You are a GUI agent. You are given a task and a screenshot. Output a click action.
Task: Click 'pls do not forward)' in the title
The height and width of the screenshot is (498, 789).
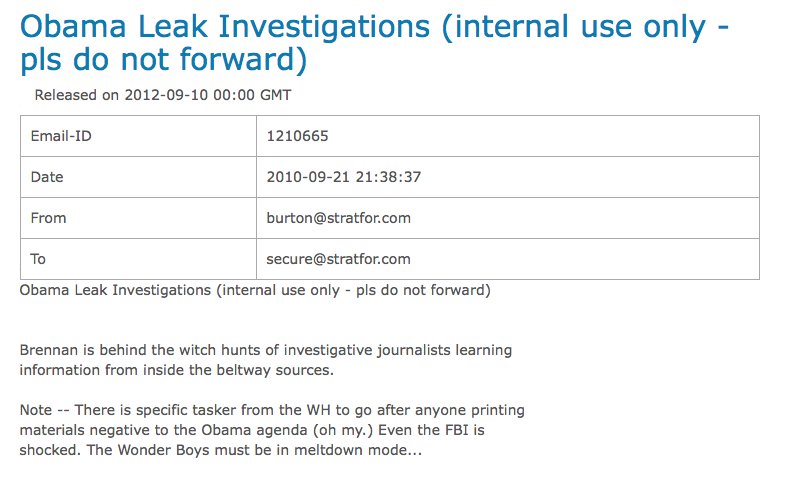(x=162, y=62)
